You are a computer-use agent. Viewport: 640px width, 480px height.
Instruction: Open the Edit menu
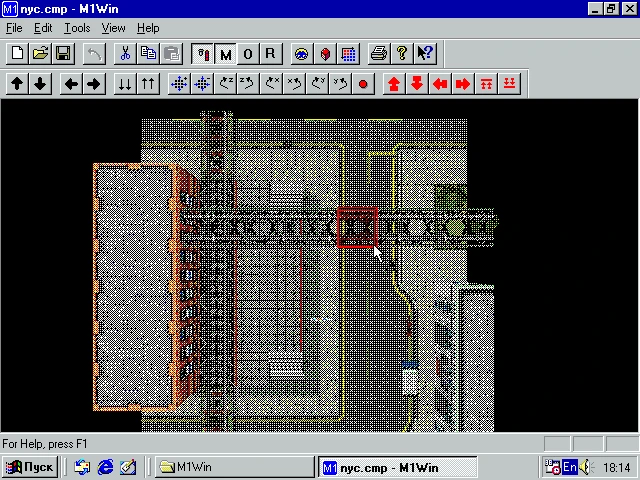click(43, 28)
